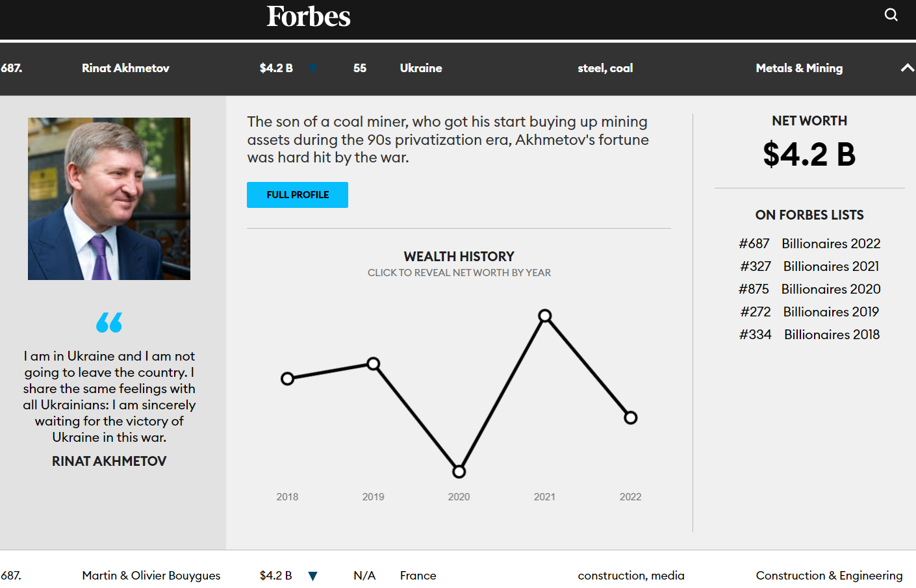Collapse Rinat Akhmetov row with up chevron
916x588 pixels.
pyautogui.click(x=908, y=68)
